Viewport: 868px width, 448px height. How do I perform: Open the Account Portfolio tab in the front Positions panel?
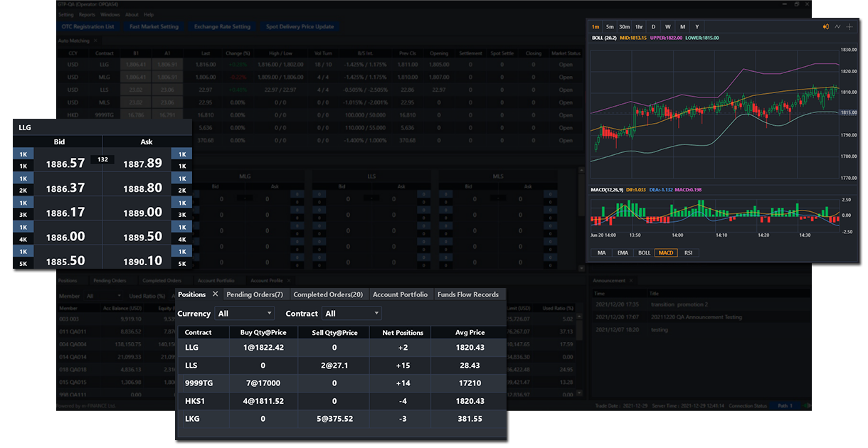click(400, 294)
